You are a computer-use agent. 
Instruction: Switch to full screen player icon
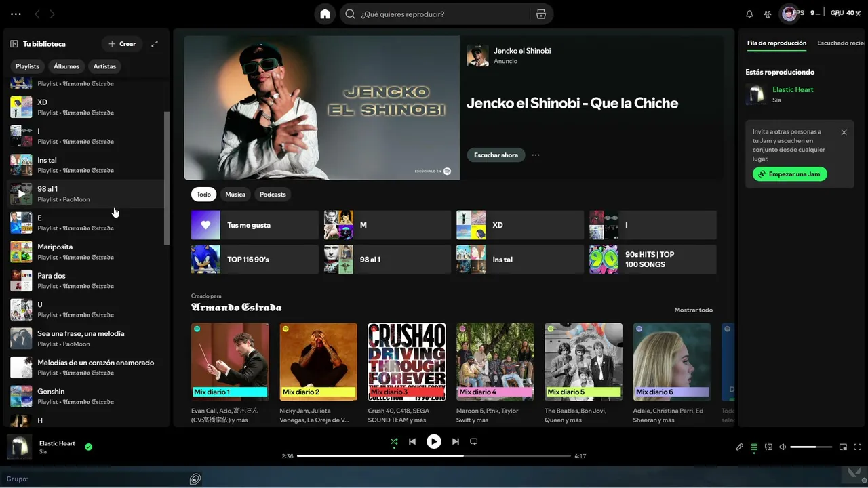[x=858, y=447]
